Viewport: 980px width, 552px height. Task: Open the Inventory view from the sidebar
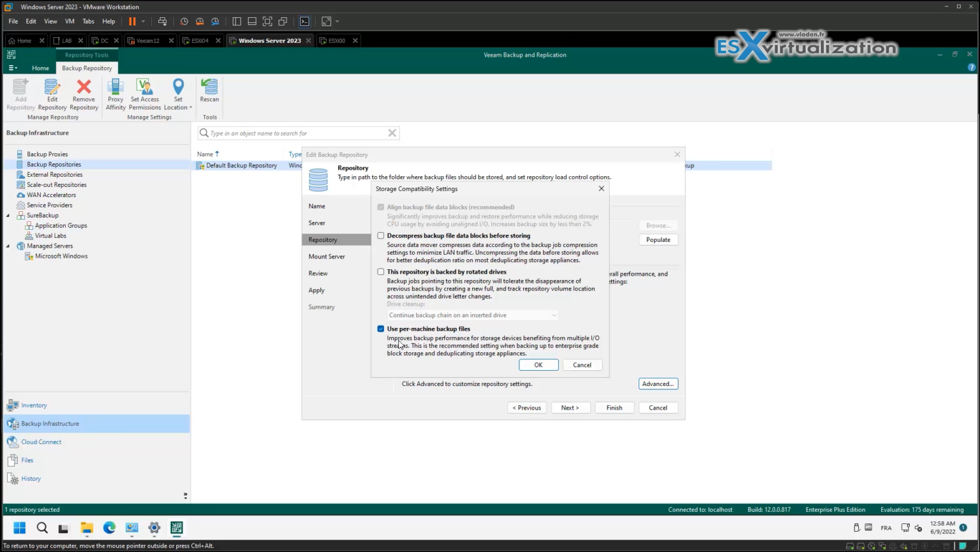[x=33, y=405]
